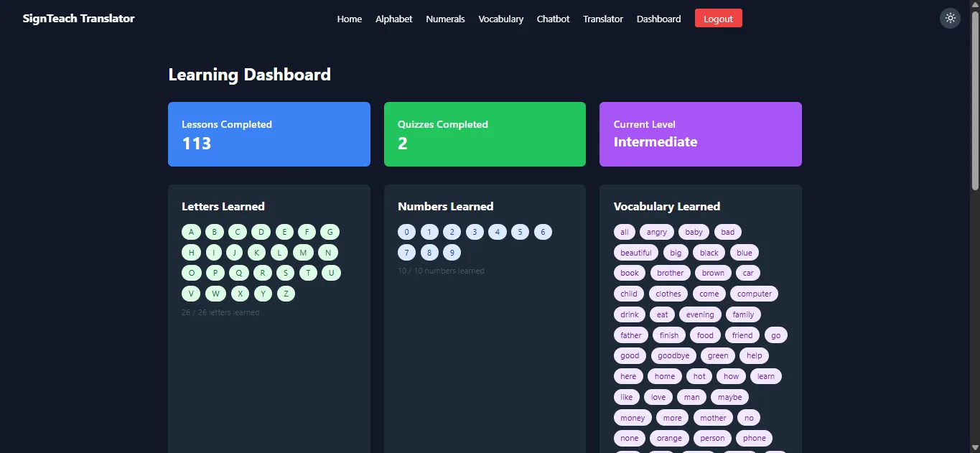Screen dimensions: 980x453
Task: Click the 'angry' vocabulary tag
Action: tap(657, 232)
